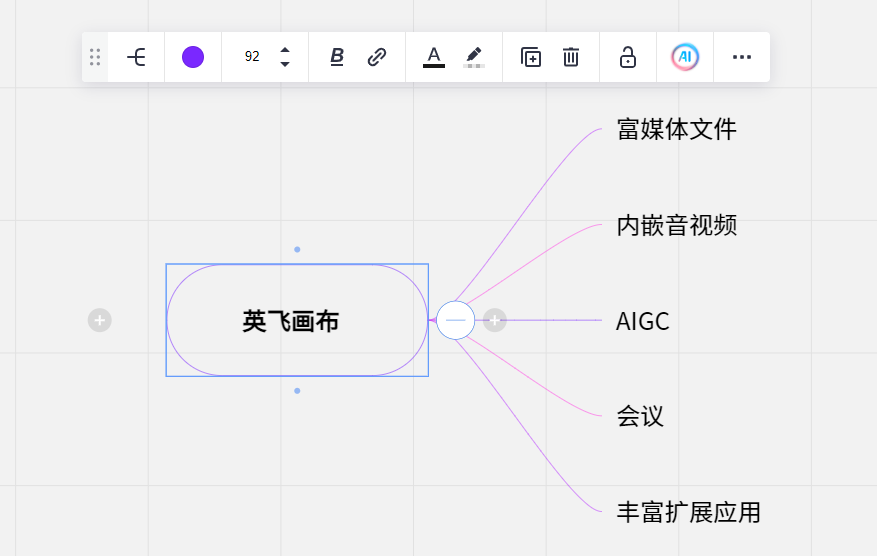The height and width of the screenshot is (556, 877).
Task: Toggle the lock on the selected node
Action: click(x=628, y=57)
